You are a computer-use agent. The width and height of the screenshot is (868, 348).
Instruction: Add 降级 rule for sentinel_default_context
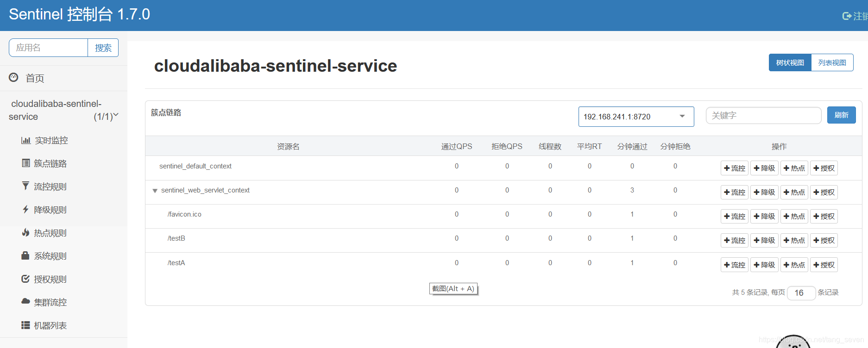click(764, 168)
